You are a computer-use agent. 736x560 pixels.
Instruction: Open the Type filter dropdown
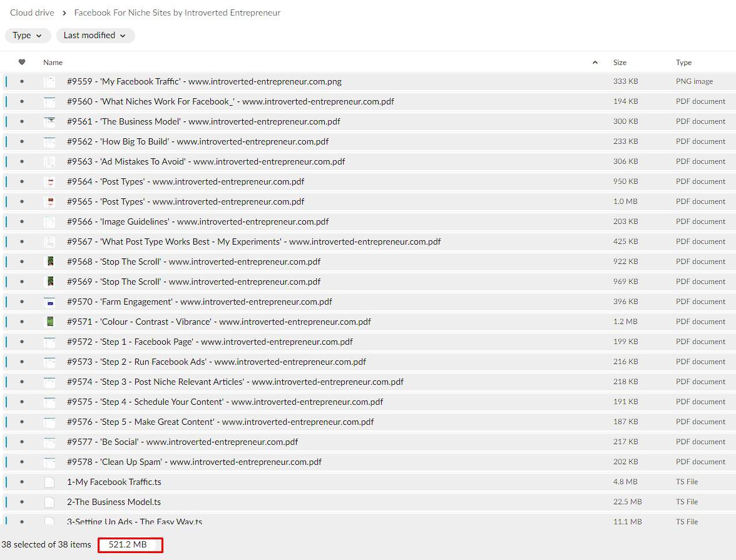pos(28,35)
